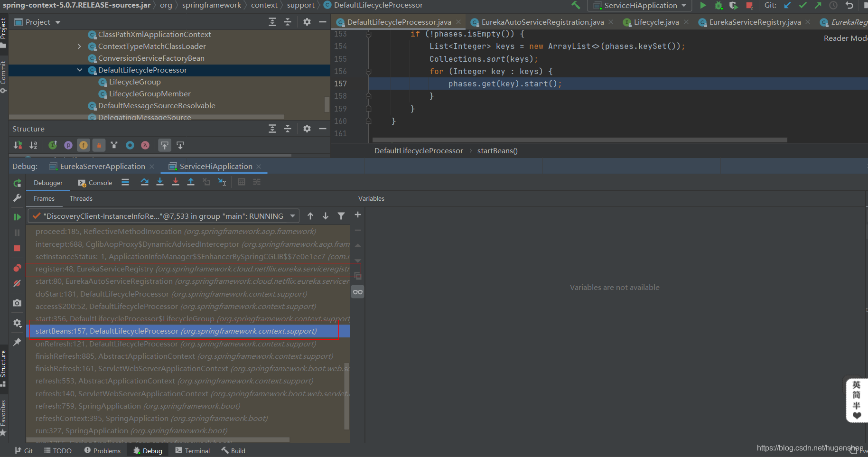This screenshot has width=868, height=457.
Task: Click Step Out icon in debugger toolbar
Action: (191, 182)
